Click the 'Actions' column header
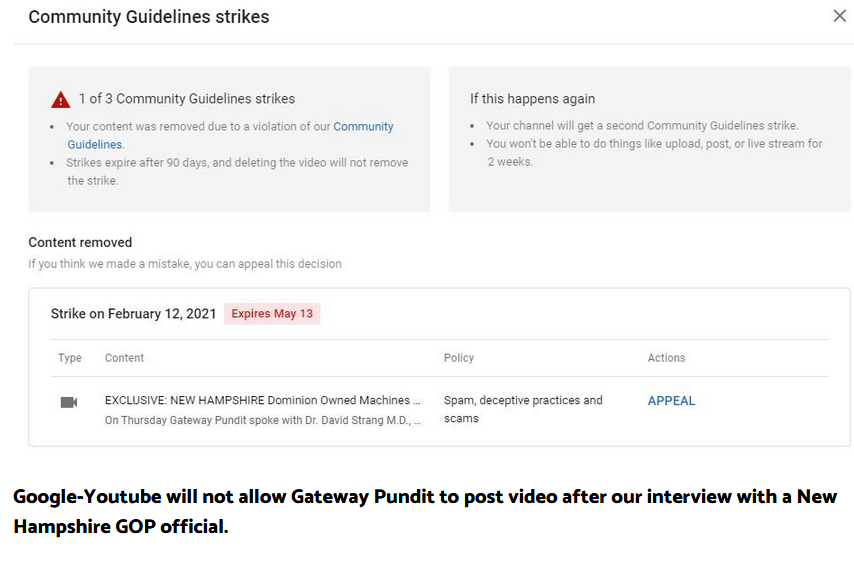The height and width of the screenshot is (569, 854). pyautogui.click(x=666, y=358)
